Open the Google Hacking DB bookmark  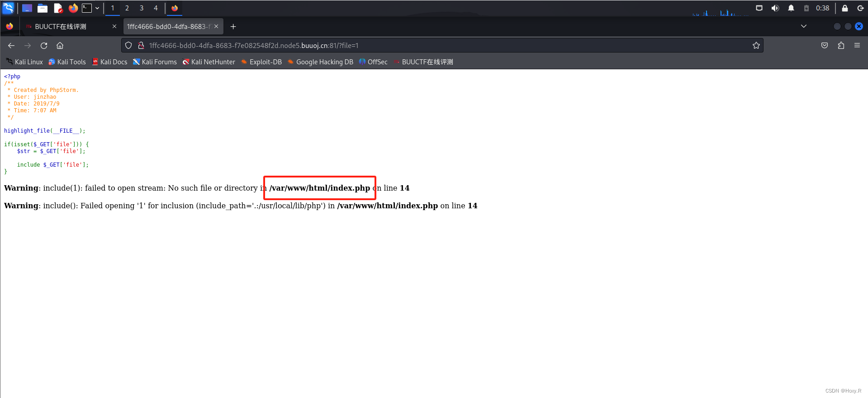320,62
